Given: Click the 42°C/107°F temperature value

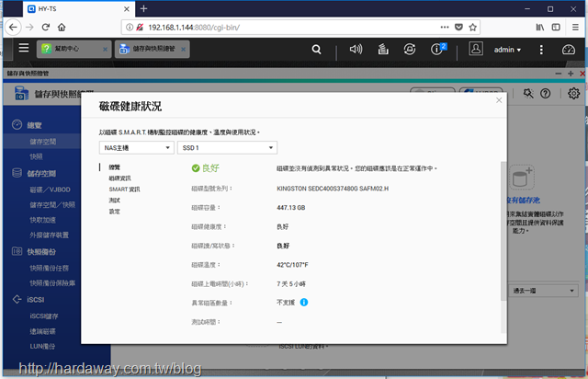Looking at the screenshot, I should point(292,265).
